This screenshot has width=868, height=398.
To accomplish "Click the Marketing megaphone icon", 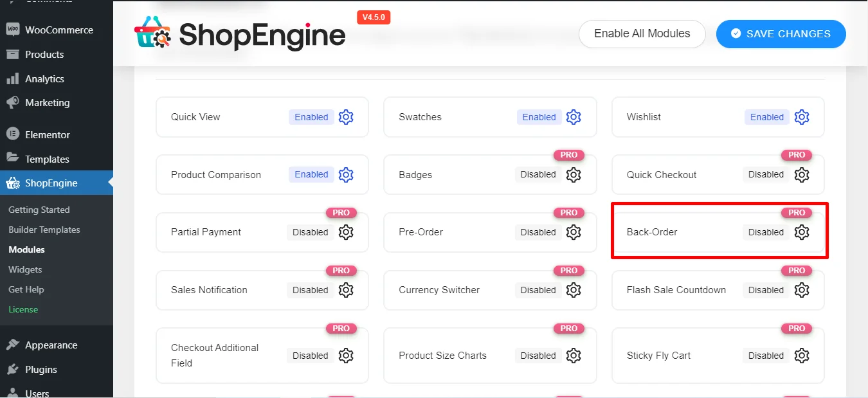I will 12,103.
